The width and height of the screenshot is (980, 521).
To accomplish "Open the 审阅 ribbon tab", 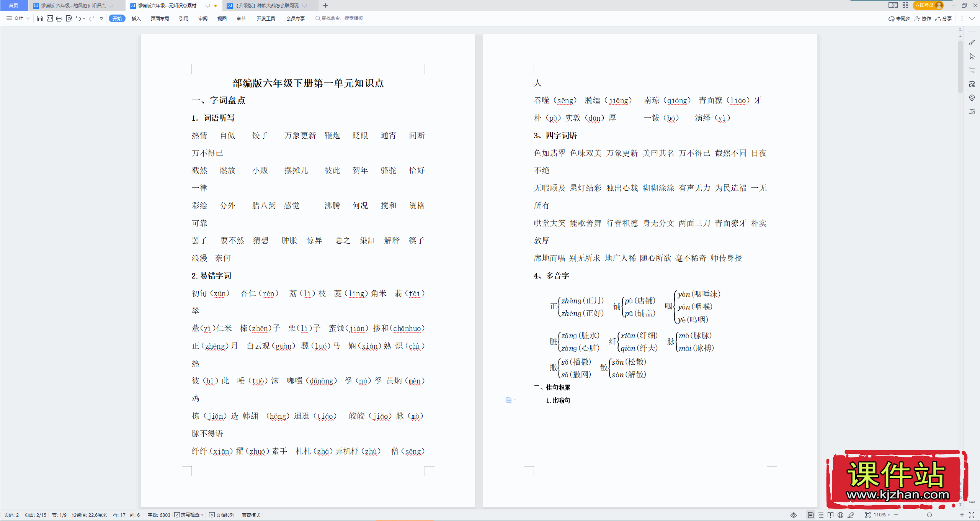I will pyautogui.click(x=203, y=18).
